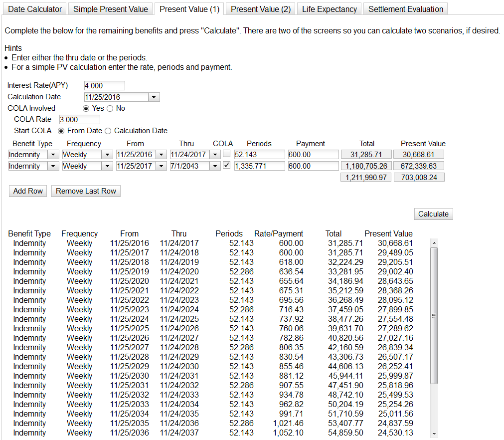The height and width of the screenshot is (440, 504).
Task: Uncheck the COLA checkbox in second row
Action: tap(227, 166)
